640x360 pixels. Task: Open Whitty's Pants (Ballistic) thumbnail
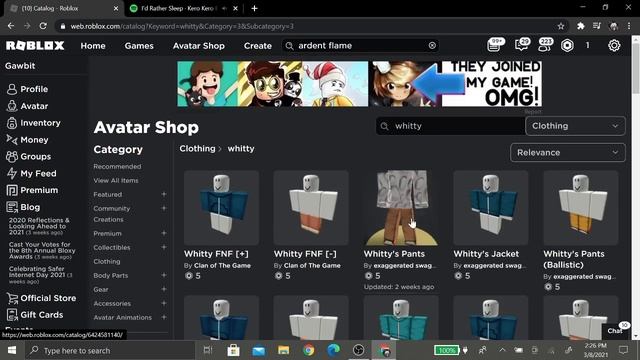[580, 208]
